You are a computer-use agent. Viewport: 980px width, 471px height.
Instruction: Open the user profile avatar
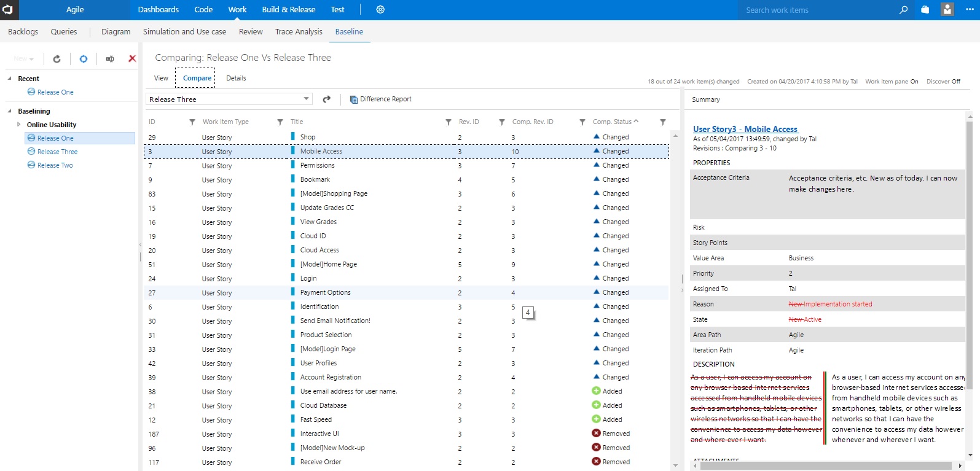(947, 10)
